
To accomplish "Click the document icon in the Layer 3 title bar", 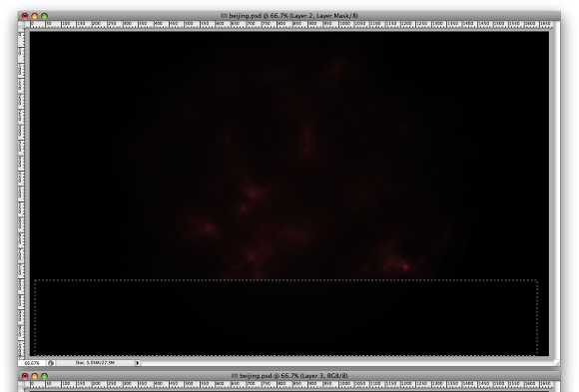I will 235,376.
